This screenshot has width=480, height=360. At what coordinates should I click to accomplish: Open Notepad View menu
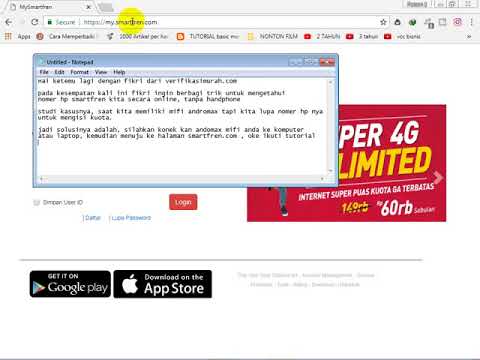(x=101, y=72)
